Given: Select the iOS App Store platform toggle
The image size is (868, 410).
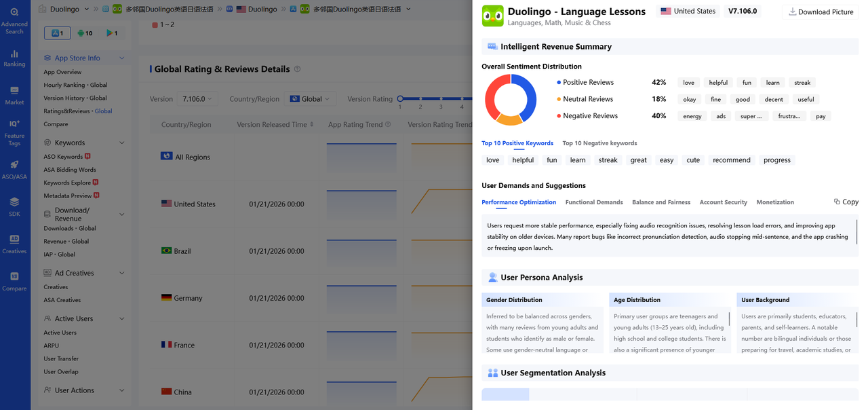Looking at the screenshot, I should 57,33.
